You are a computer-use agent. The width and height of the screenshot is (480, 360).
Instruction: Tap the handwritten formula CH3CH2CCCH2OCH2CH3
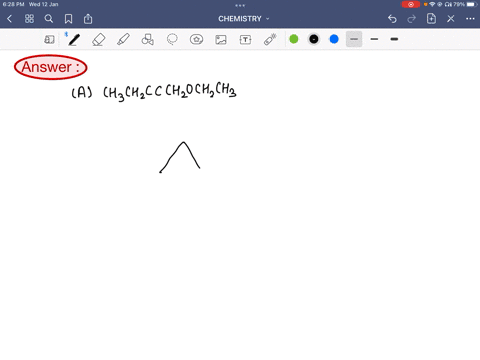(x=170, y=91)
